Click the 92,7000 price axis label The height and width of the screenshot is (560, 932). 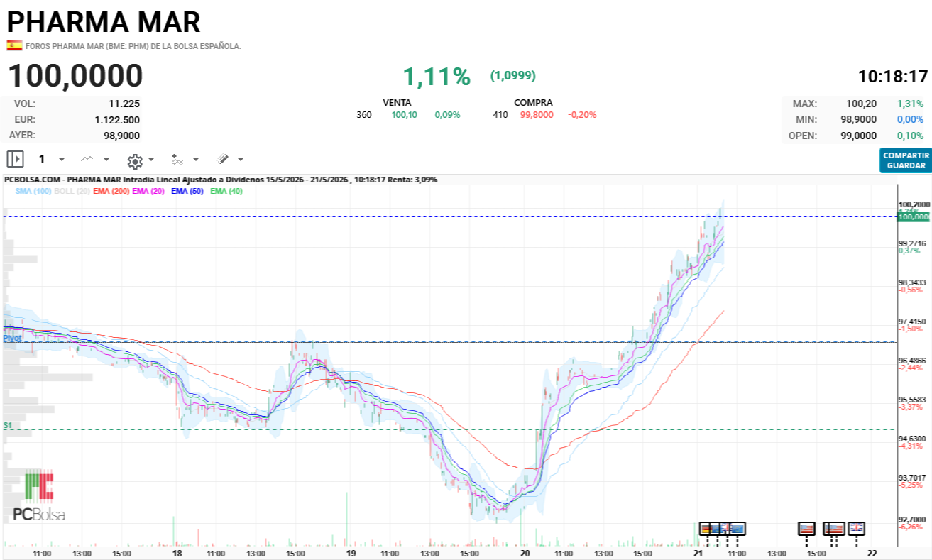coord(913,520)
